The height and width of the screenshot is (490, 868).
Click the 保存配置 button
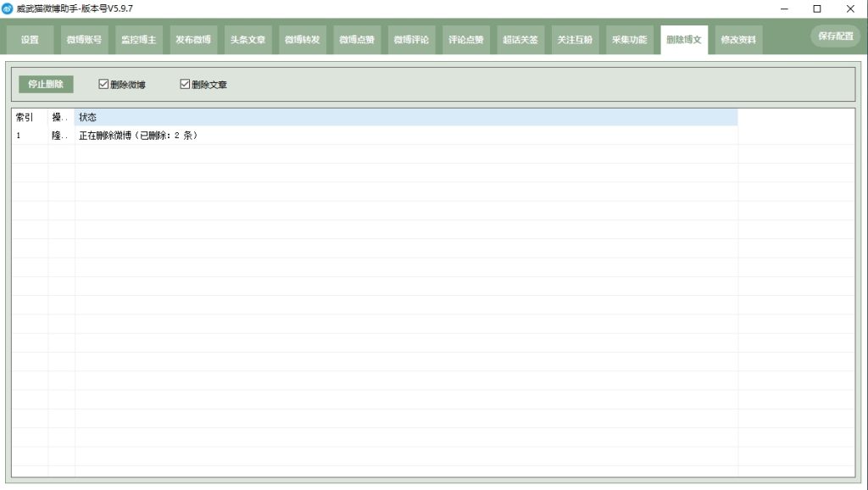coord(835,36)
